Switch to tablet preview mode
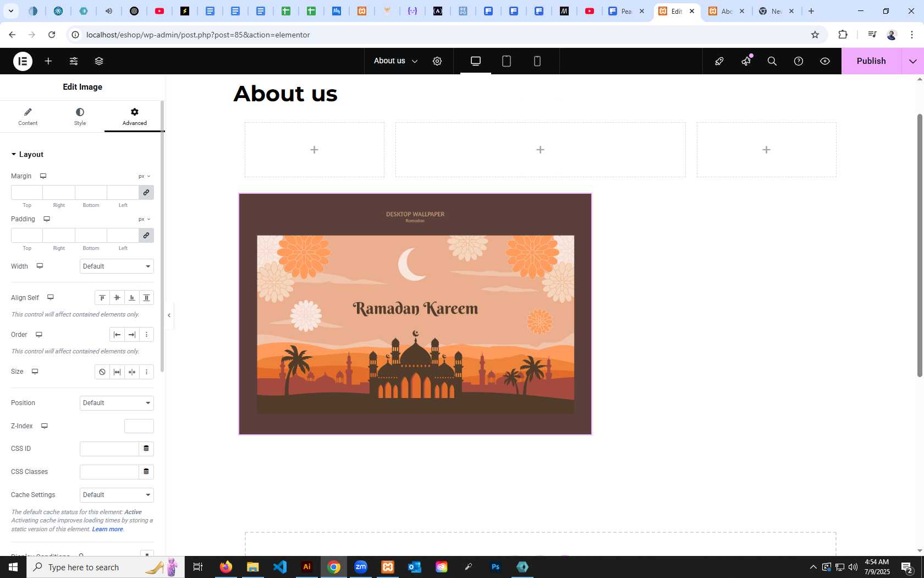Screen dimensions: 924x578 [x=507, y=61]
